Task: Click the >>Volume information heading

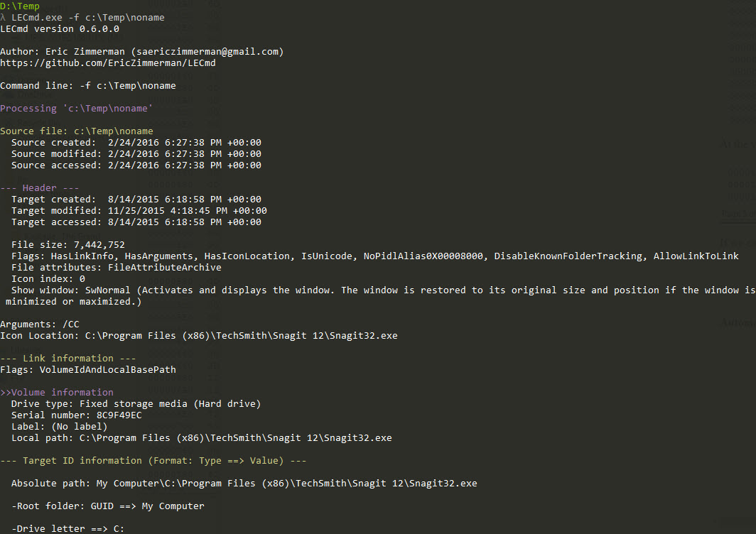Action: point(57,392)
